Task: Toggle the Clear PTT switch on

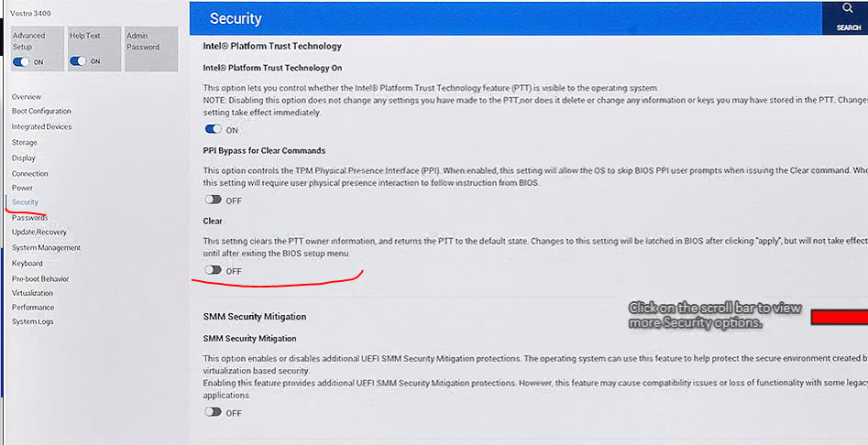Action: 214,270
